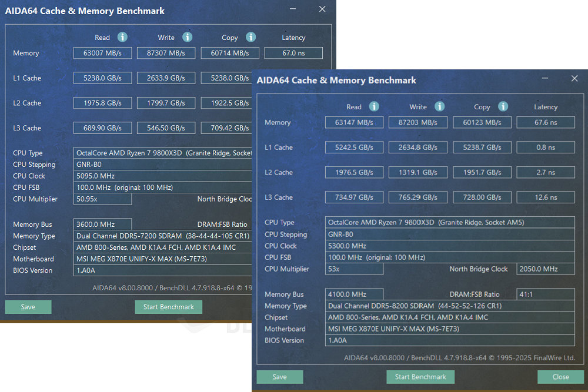Click the 67.6 ns memory latency value
This screenshot has height=392, width=588.
(x=545, y=122)
